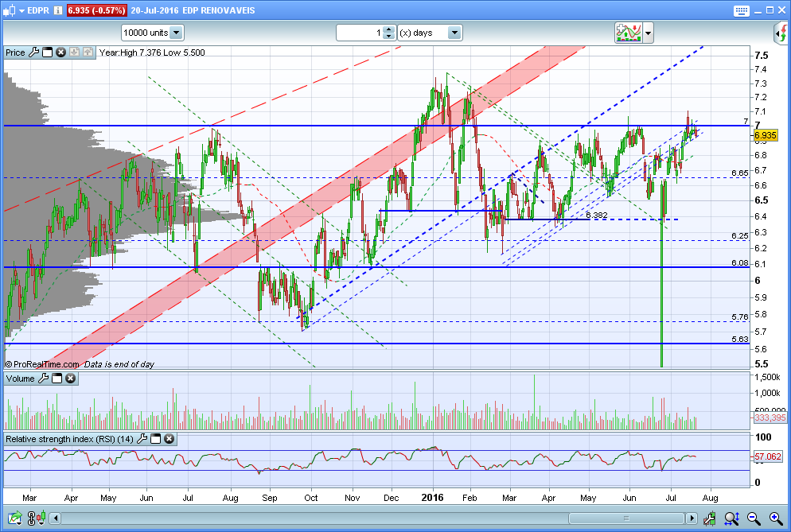The height and width of the screenshot is (532, 791).
Task: Expand the instrument dropdown arrow beside EDPR
Action: (21, 10)
